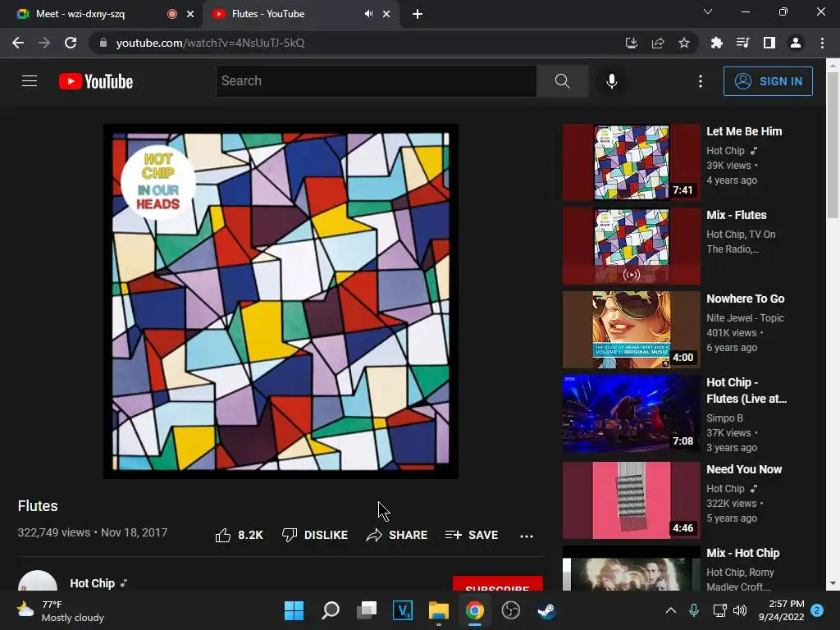Screen dimensions: 840x630
Task: Go to the YouTube home logo
Action: [96, 81]
